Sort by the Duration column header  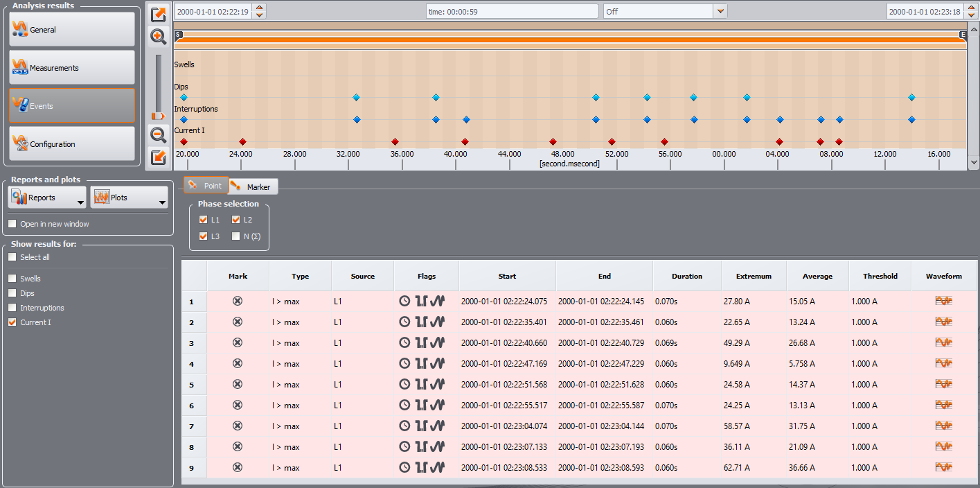[x=687, y=276]
